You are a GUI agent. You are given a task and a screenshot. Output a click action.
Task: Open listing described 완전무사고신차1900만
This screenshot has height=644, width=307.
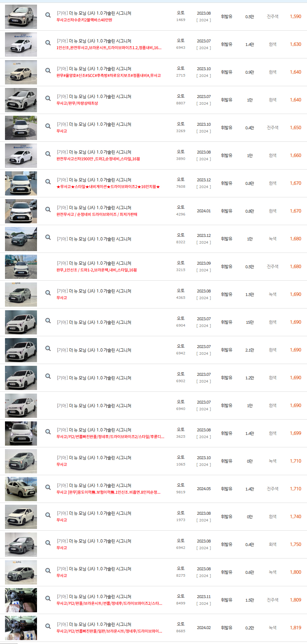coord(98,159)
